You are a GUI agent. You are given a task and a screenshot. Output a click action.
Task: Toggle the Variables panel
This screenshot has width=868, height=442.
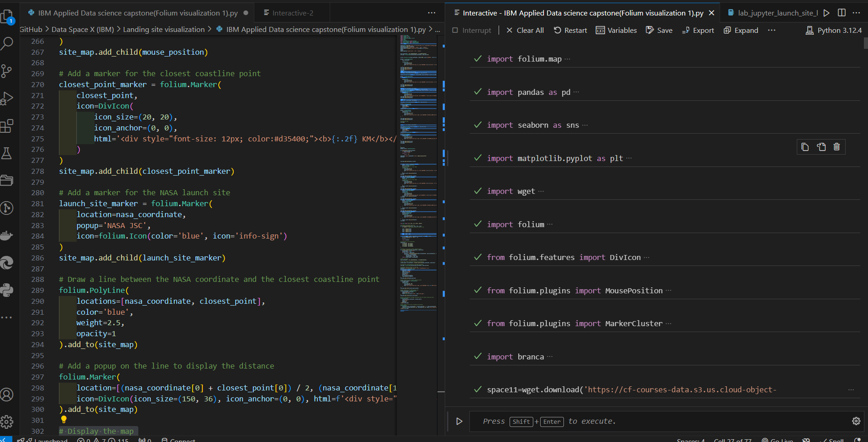pyautogui.click(x=616, y=31)
